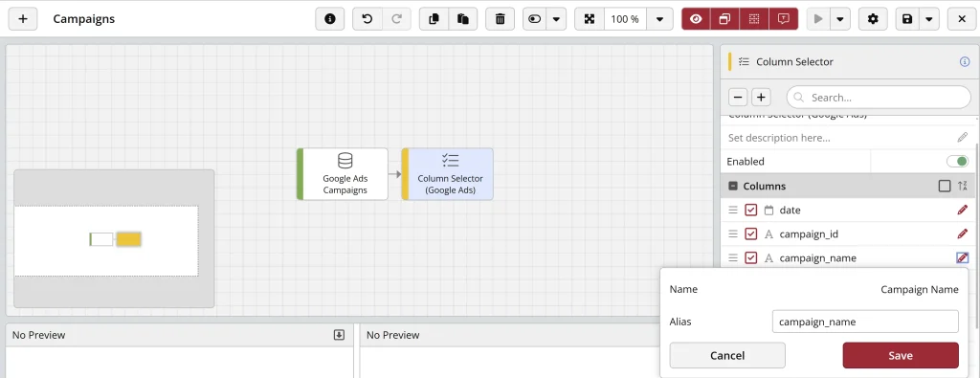Select the Google Ads Campaigns node

point(343,174)
